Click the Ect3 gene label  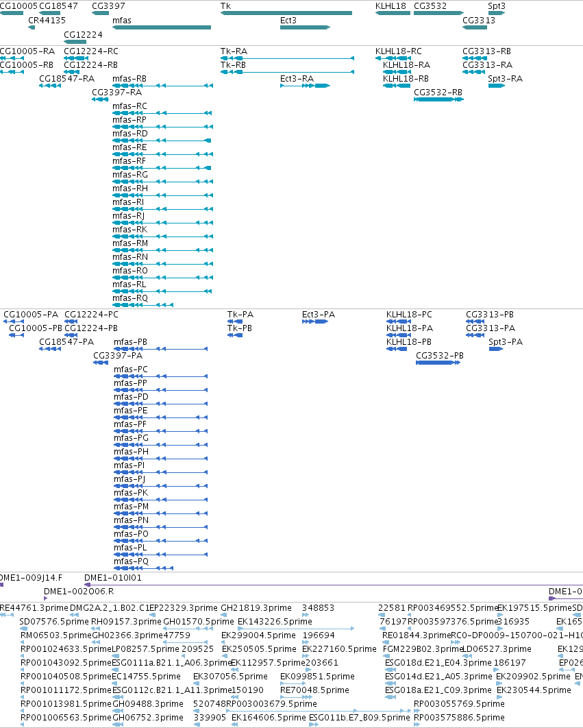(x=288, y=21)
